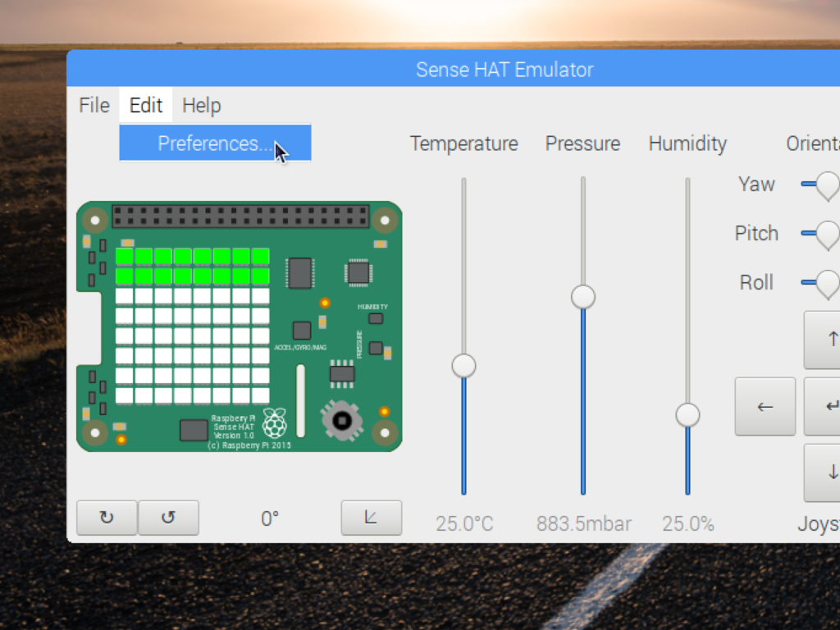Click the Pitch label

756,234
